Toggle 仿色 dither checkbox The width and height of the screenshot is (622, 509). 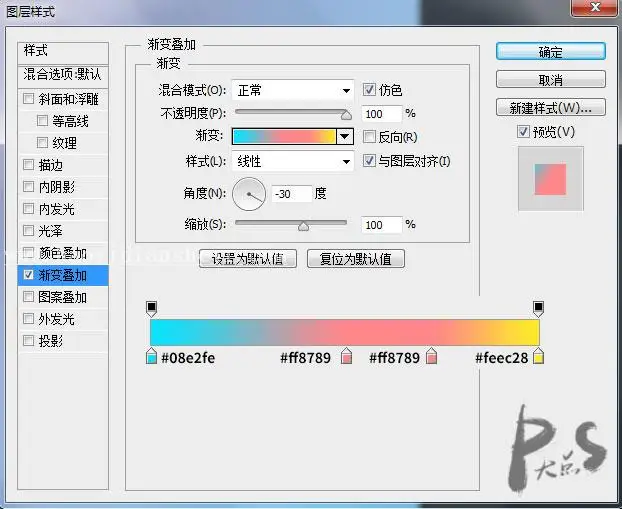click(369, 90)
